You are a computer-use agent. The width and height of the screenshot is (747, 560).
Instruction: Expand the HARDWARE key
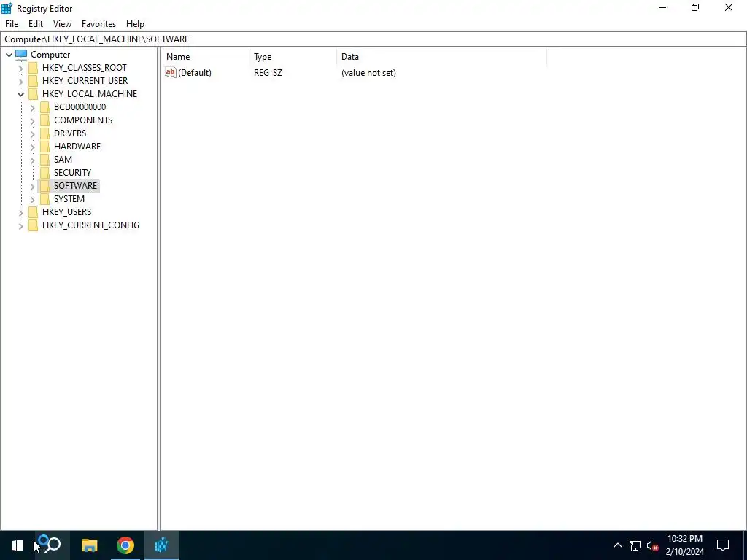point(32,147)
